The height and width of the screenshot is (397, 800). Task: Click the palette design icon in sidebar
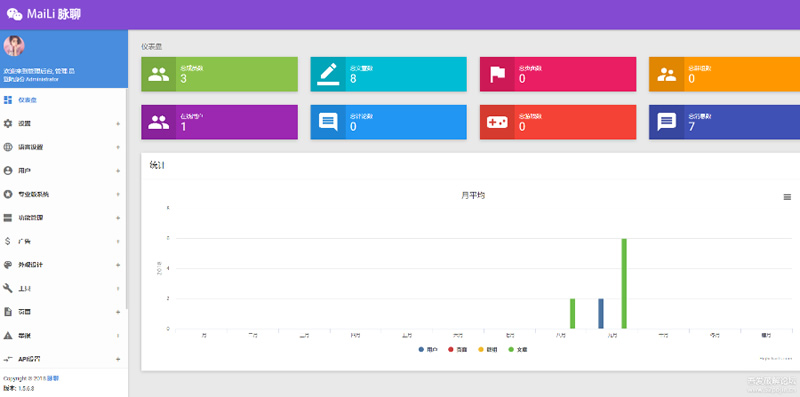pyautogui.click(x=8, y=265)
